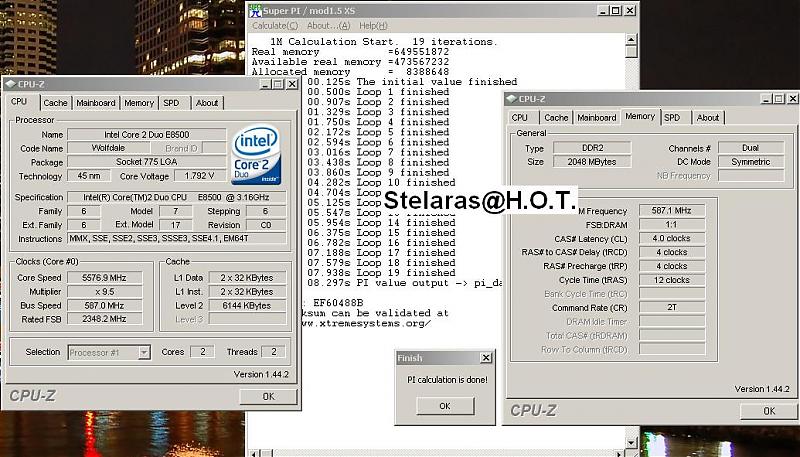Click the DRAM Frequency value 587.1 MHz

672,211
